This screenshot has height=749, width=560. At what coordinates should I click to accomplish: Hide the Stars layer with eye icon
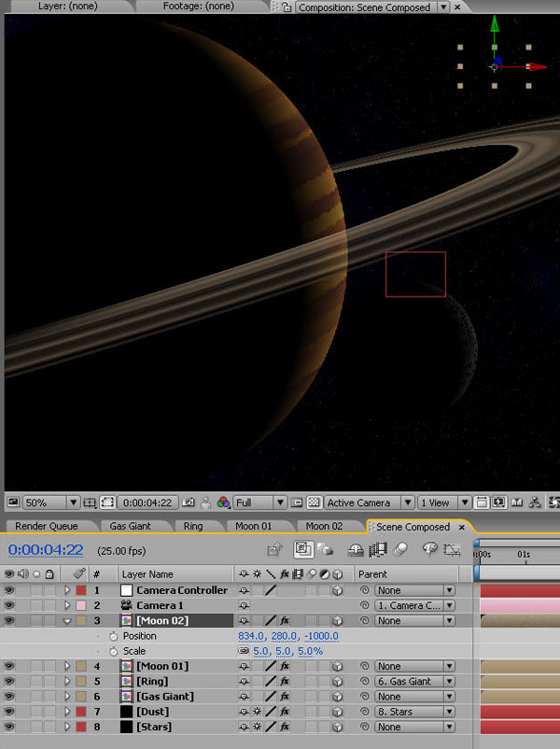9,727
